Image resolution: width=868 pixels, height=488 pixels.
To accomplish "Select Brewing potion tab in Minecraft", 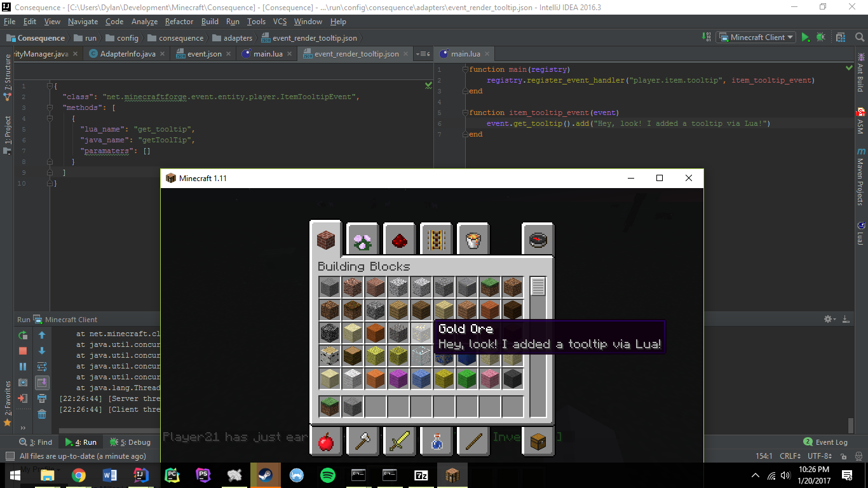I will click(x=436, y=440).
